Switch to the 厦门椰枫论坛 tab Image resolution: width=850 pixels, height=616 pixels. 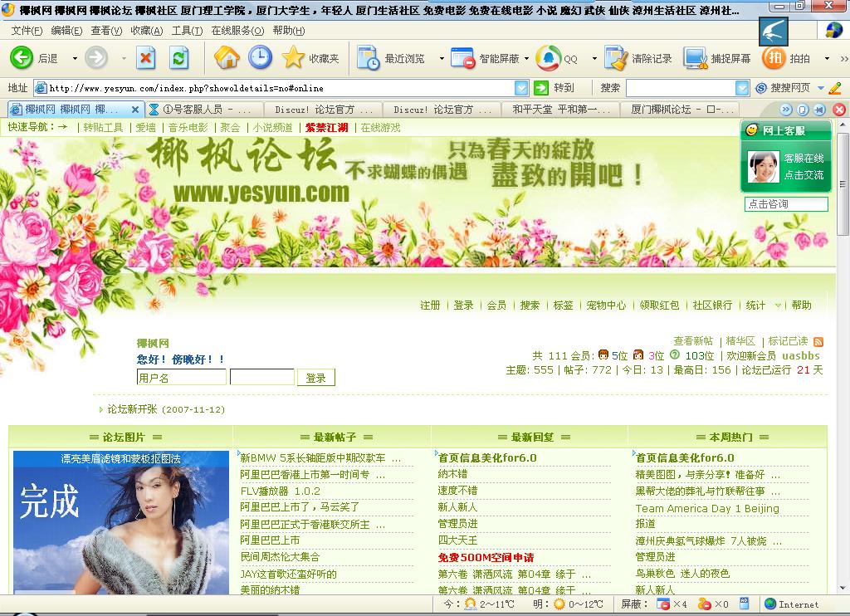pyautogui.click(x=681, y=110)
